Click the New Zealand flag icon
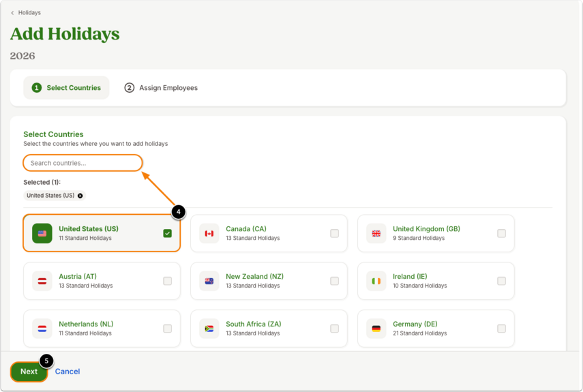583x392 pixels. [x=209, y=281]
